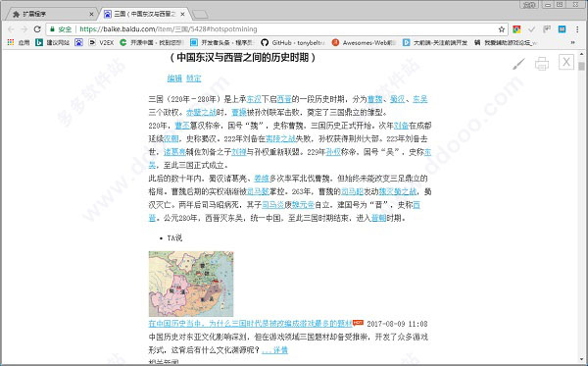Open the 司马炎 link
Screen dimensions: 588x366
click(x=273, y=204)
